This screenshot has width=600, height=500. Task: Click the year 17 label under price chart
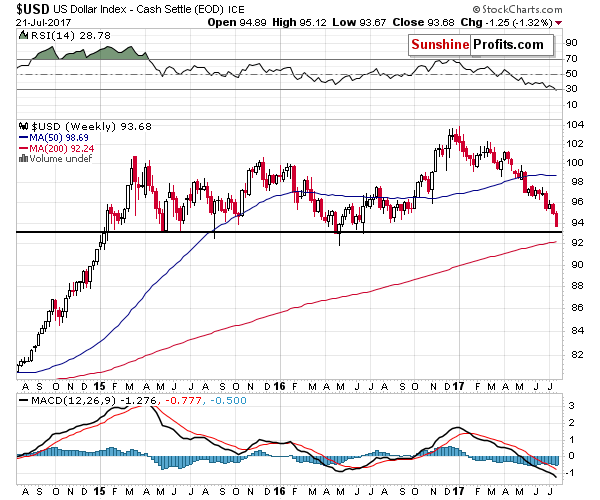coord(458,386)
